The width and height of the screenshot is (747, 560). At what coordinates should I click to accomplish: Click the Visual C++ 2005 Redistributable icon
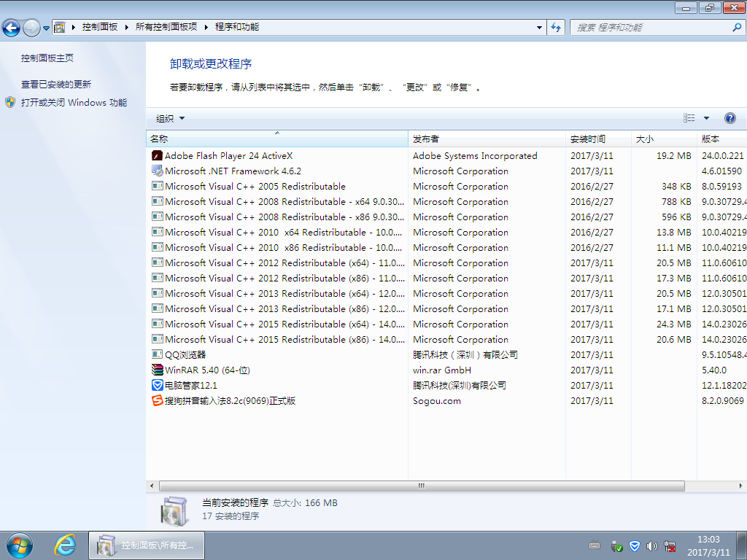tap(158, 186)
